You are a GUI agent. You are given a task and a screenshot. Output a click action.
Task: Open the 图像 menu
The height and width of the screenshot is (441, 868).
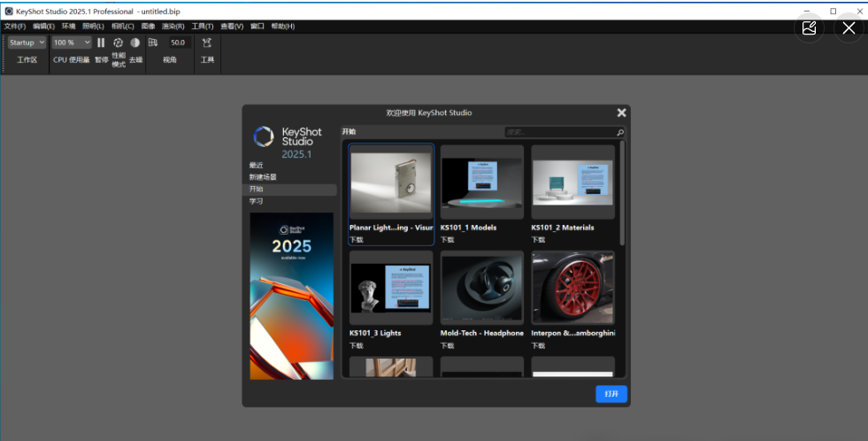pyautogui.click(x=148, y=26)
